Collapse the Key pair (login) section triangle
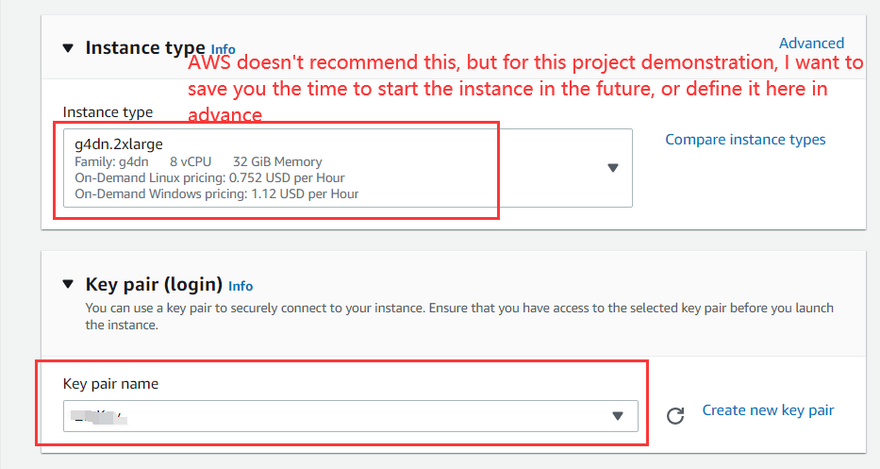The width and height of the screenshot is (880, 469). pos(68,284)
